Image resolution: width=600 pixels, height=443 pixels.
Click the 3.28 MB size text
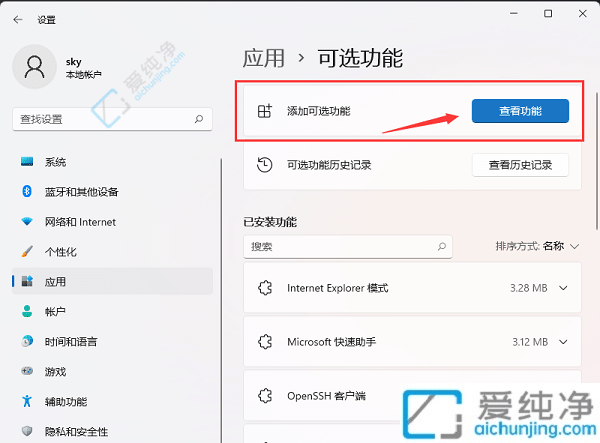[528, 288]
